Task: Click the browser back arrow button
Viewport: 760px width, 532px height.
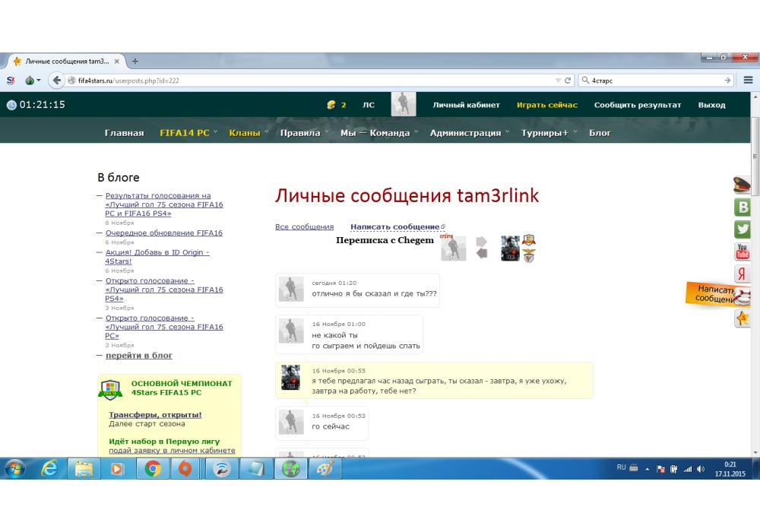Action: (55, 80)
